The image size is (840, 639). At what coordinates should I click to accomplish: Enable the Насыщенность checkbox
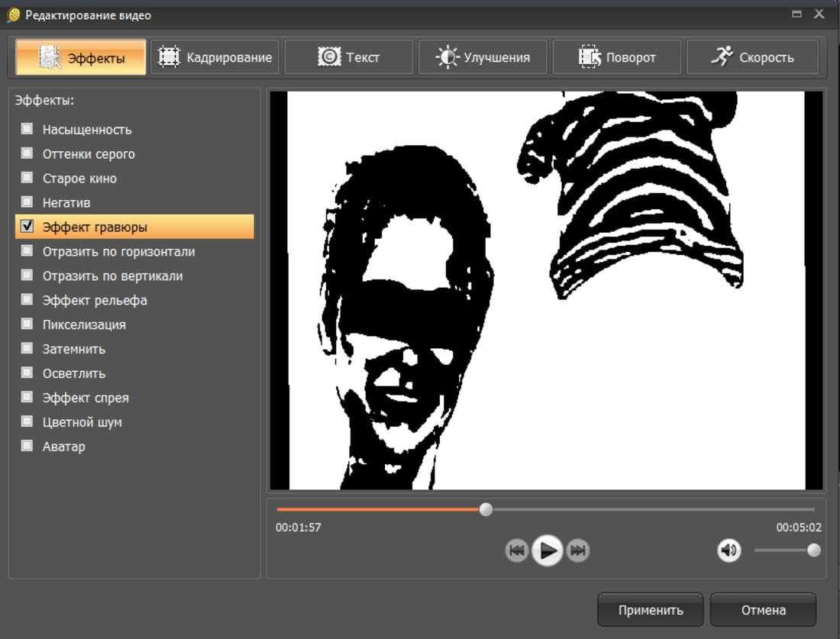[x=27, y=129]
